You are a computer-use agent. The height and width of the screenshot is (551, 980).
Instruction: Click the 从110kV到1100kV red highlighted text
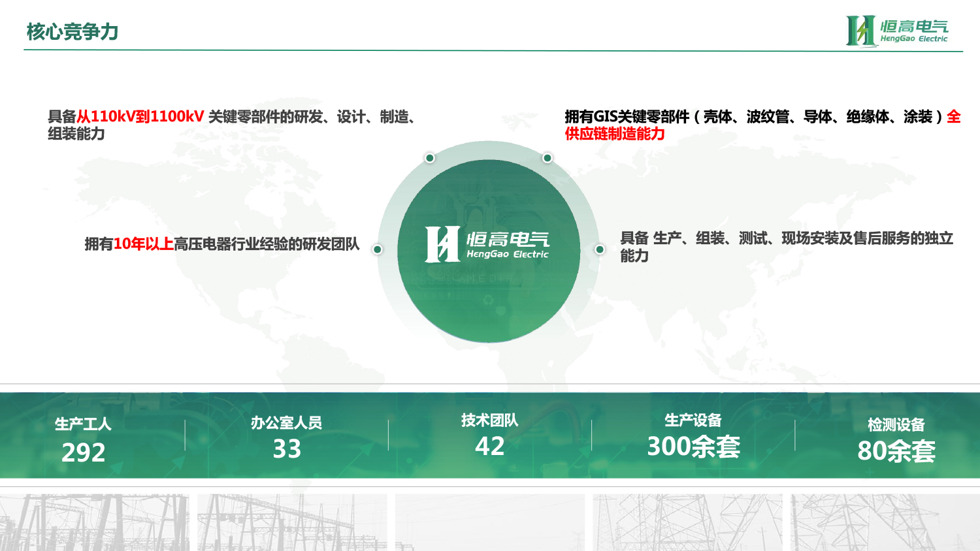coord(140,117)
